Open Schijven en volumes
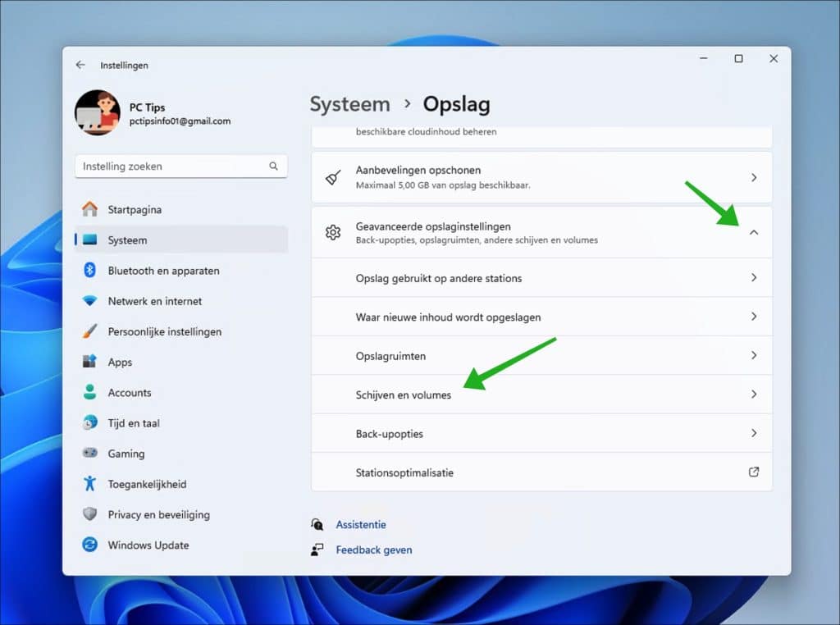The image size is (840, 625). tap(541, 395)
